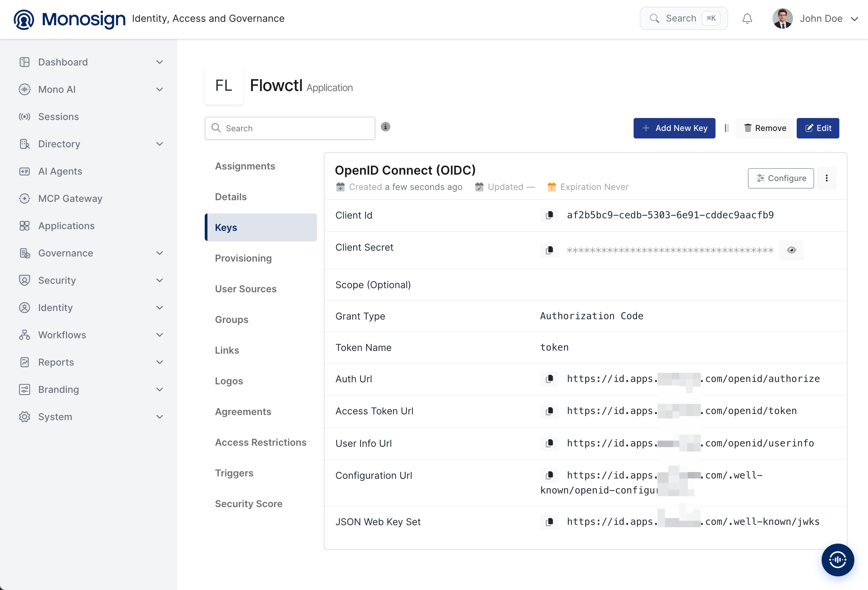Copy the Auth Url
The height and width of the screenshot is (590, 868).
pos(549,379)
